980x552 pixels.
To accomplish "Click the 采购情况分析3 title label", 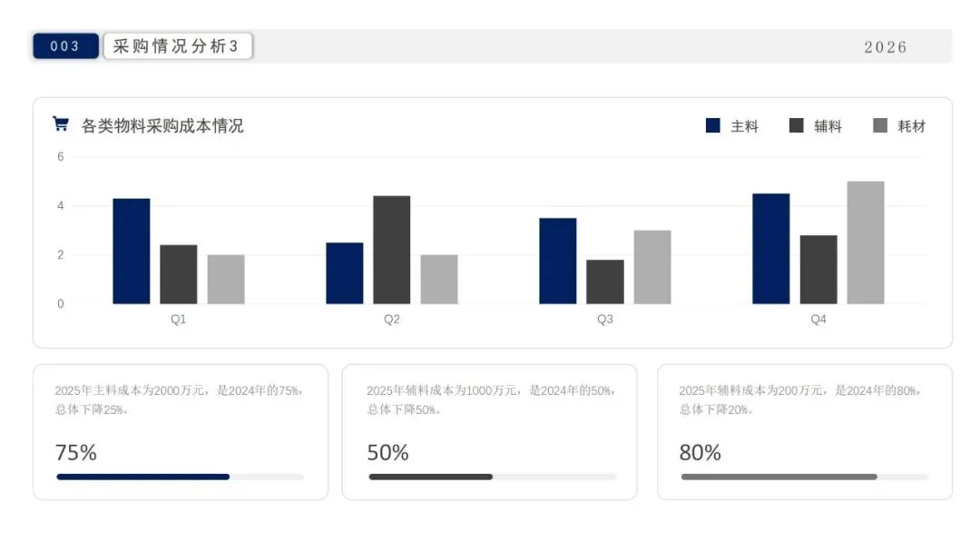I will coord(177,46).
